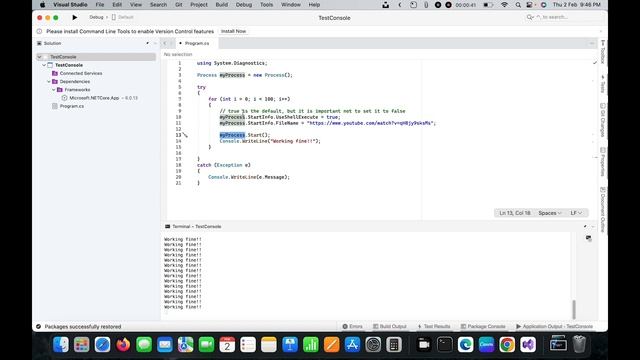The height and width of the screenshot is (360, 640).
Task: Open the App Store from the Dock
Action: (x=352, y=345)
